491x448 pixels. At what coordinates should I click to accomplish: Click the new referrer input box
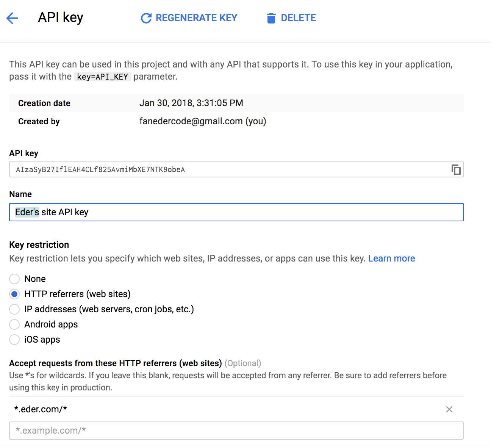pos(236,431)
